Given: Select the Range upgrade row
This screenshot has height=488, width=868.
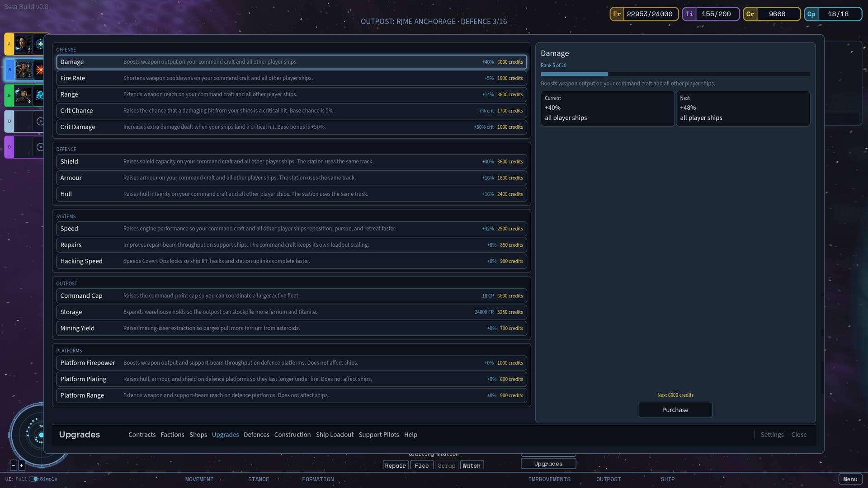Looking at the screenshot, I should click(292, 94).
